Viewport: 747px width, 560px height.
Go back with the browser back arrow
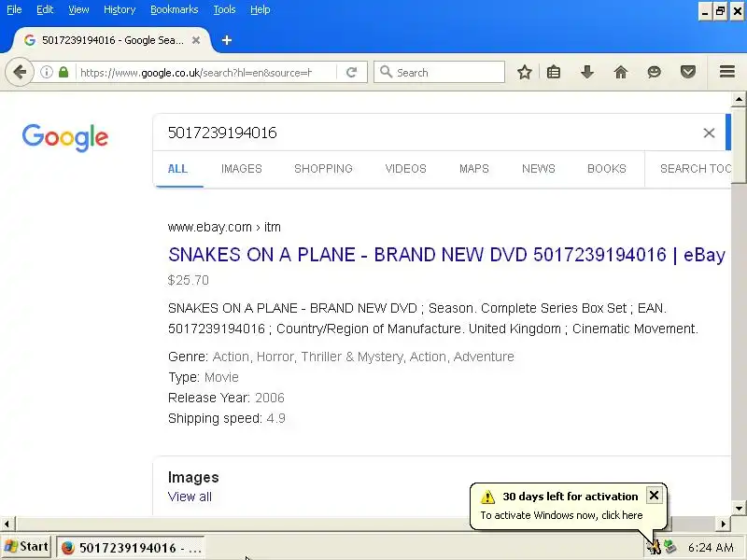20,73
